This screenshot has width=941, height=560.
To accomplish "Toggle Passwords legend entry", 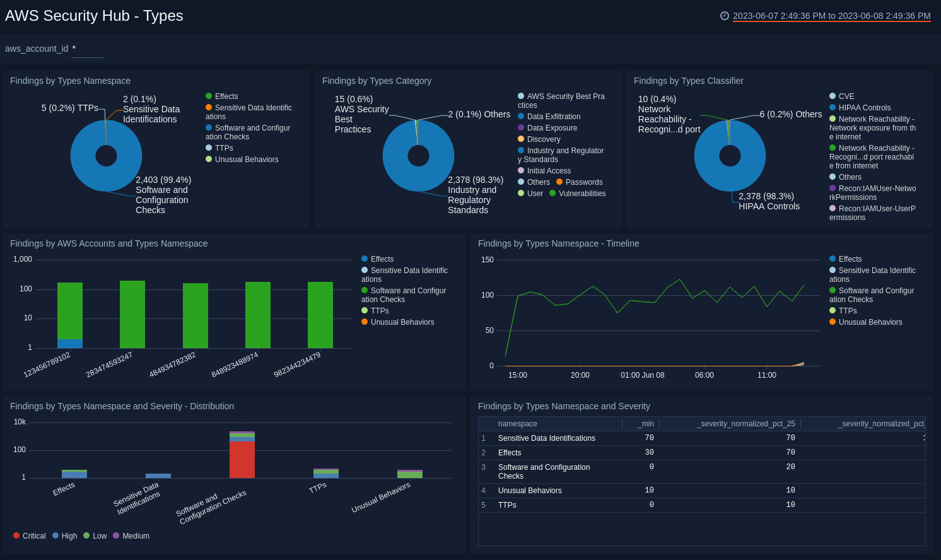I will [x=580, y=182].
